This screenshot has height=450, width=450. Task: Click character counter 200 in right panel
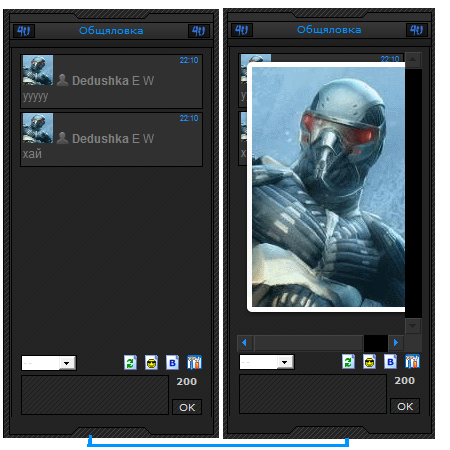(x=405, y=380)
